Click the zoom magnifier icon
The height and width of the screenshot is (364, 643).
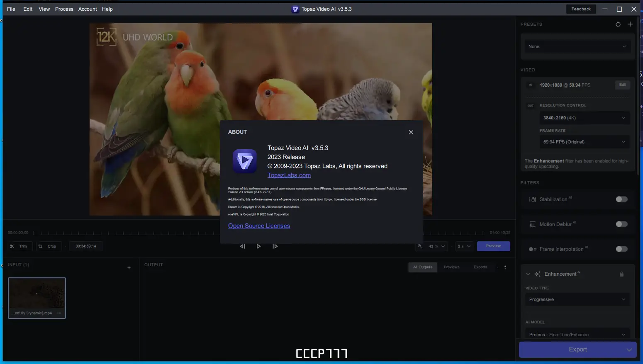coord(420,246)
